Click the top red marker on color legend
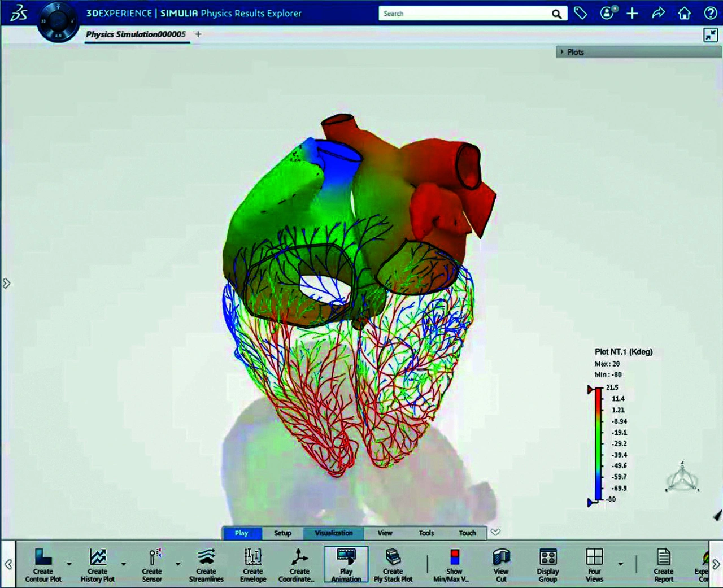 pos(592,389)
